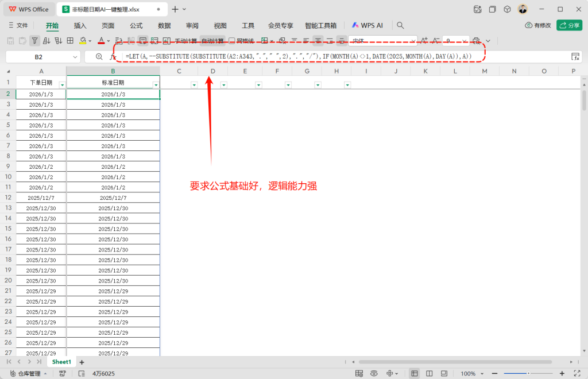Sort ascending with the A-Z icon
This screenshot has width=588, height=379.
click(x=47, y=41)
